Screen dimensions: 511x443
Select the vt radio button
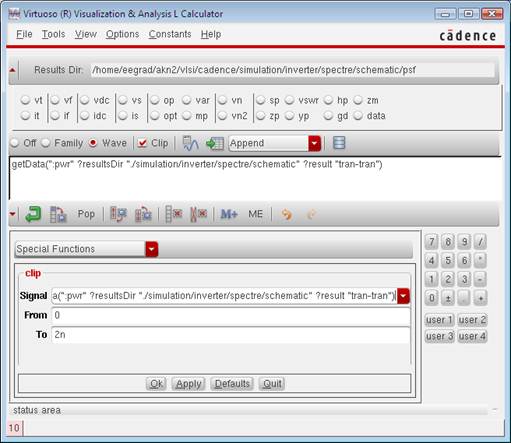click(25, 100)
